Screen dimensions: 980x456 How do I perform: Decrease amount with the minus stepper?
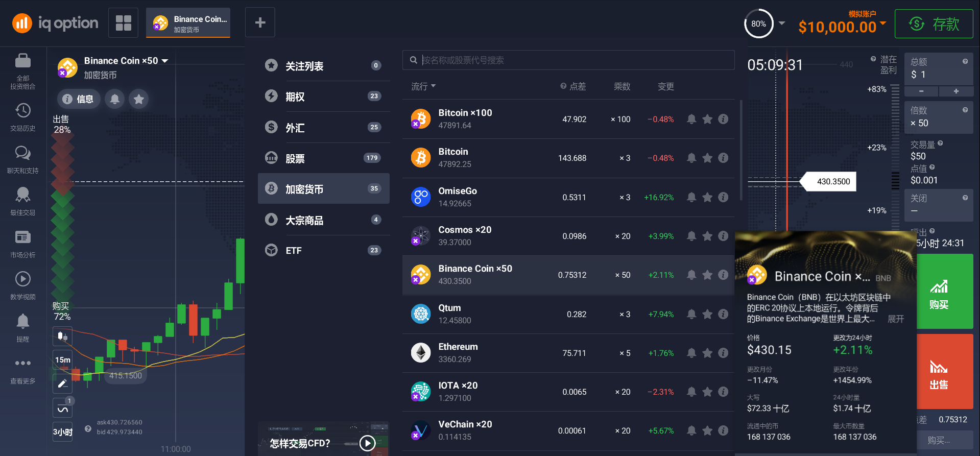click(921, 91)
